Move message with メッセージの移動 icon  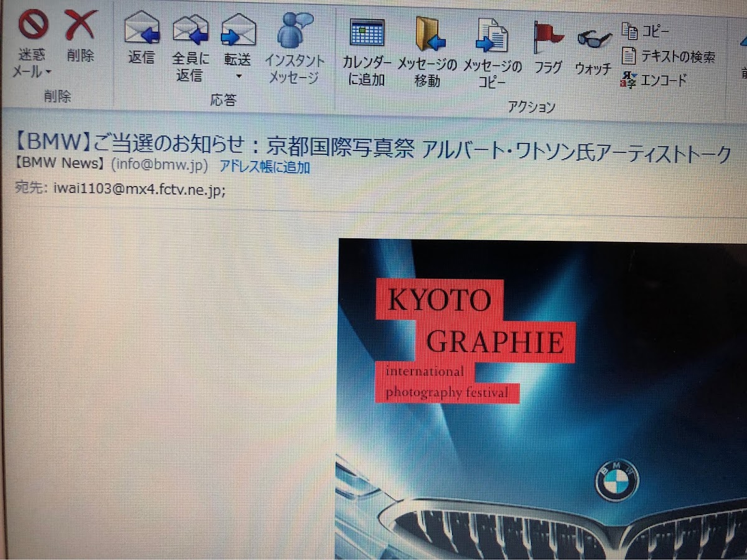430,34
